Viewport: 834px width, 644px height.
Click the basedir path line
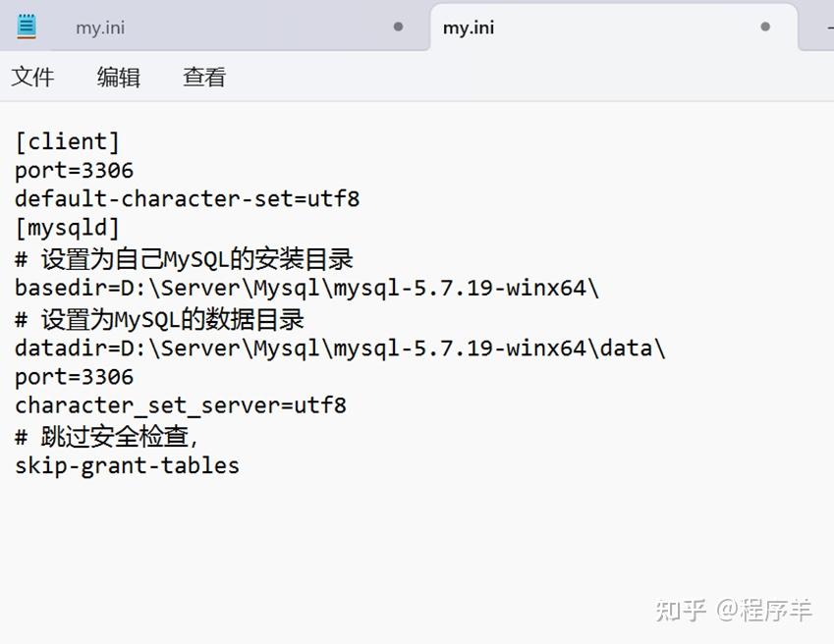tap(306, 289)
